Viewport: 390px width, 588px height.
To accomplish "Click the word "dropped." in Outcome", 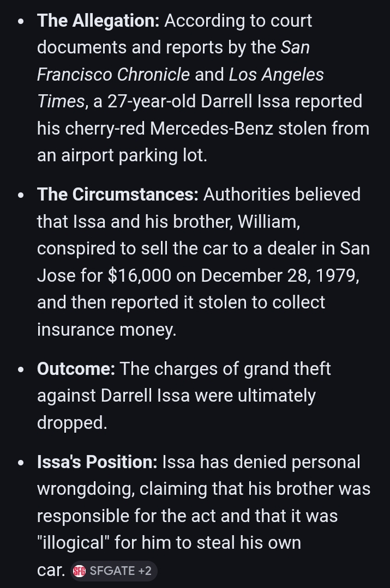I will pyautogui.click(x=72, y=423).
